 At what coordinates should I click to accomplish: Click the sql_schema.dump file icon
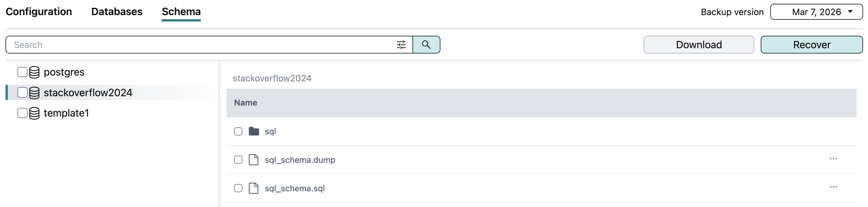253,160
